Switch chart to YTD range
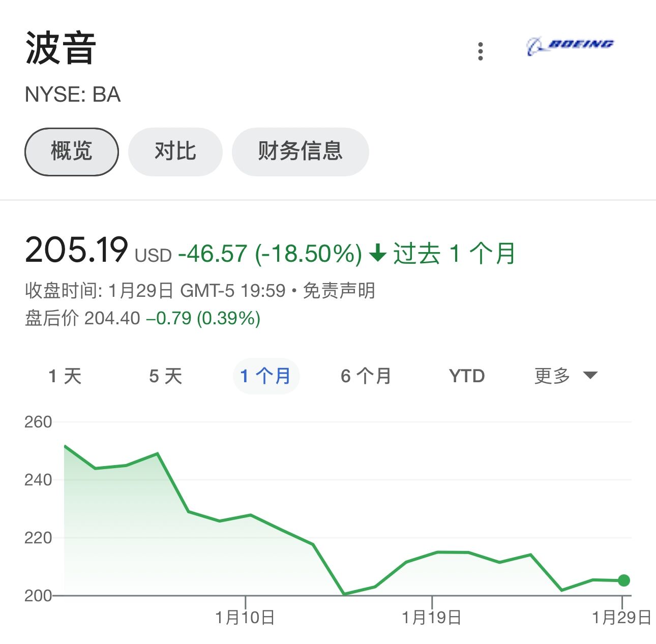 [x=467, y=376]
